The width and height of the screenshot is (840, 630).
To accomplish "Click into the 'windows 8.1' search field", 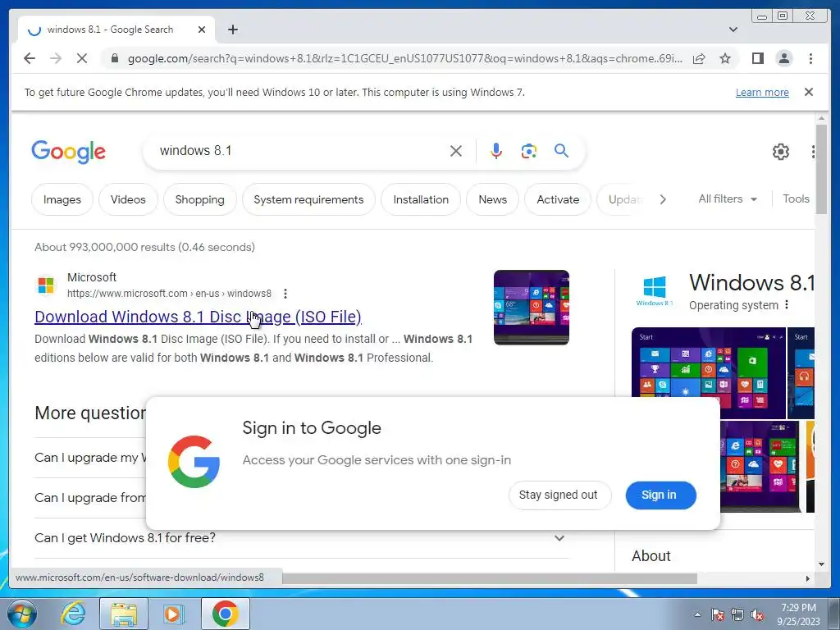I will (300, 151).
